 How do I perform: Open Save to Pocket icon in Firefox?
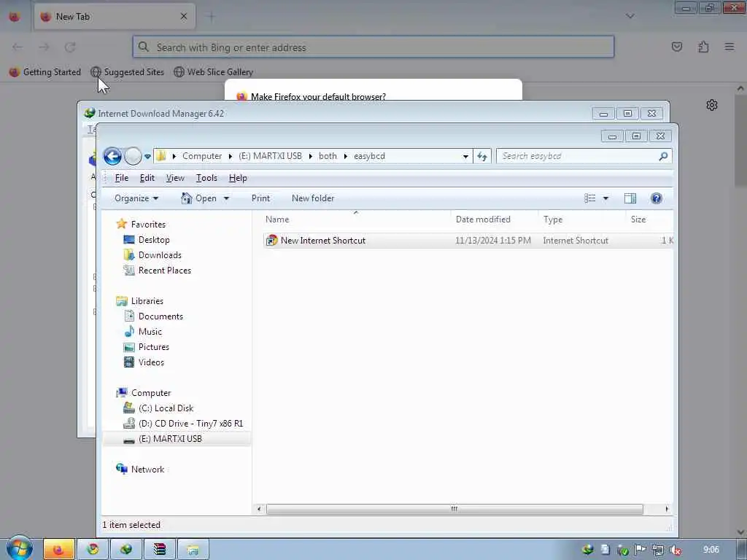point(677,47)
